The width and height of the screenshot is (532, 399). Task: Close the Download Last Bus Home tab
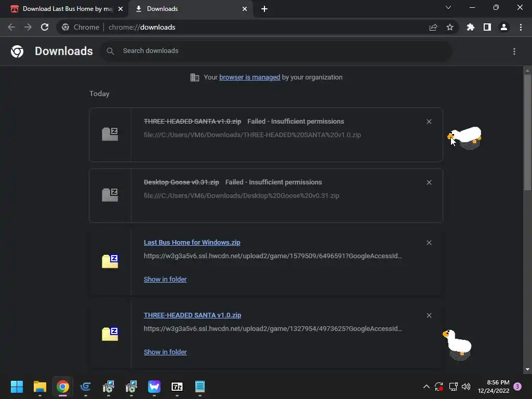(121, 9)
